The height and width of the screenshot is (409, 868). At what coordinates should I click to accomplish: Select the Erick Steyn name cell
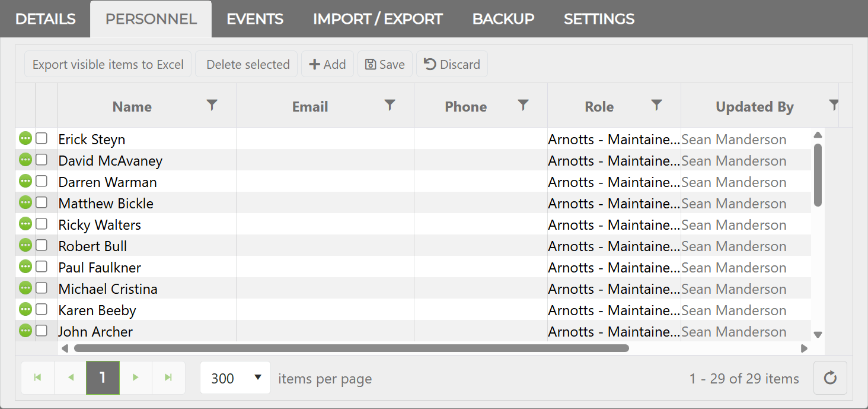(147, 139)
